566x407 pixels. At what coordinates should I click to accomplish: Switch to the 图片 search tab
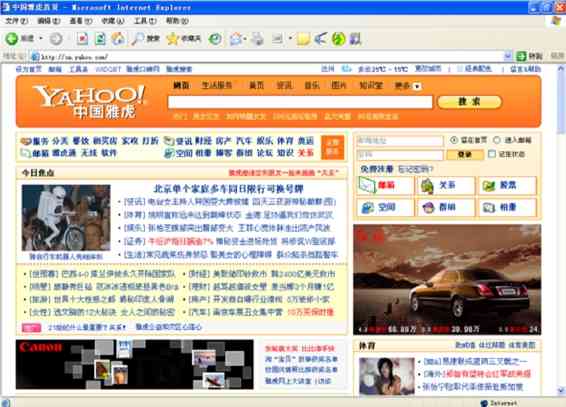tap(339, 86)
